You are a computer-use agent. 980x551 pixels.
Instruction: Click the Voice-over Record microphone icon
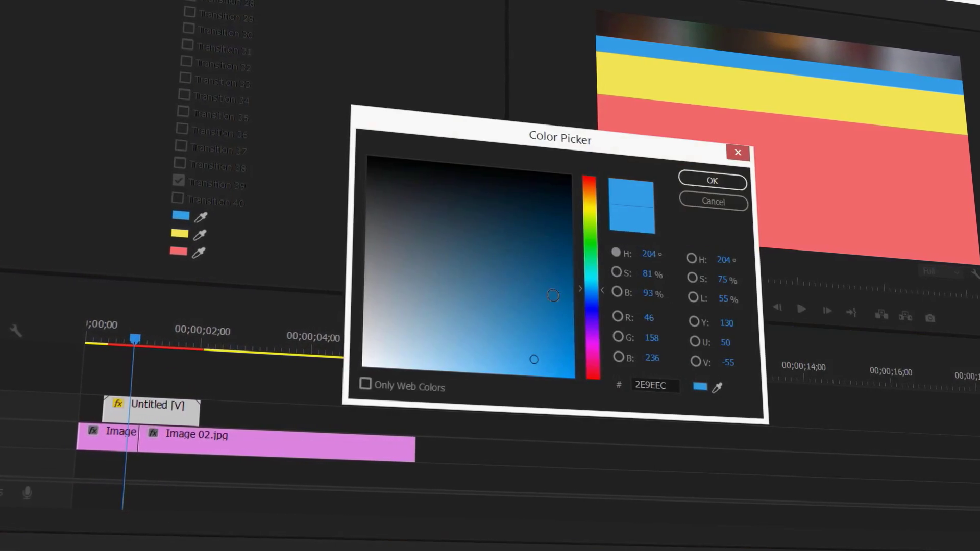pos(27,493)
